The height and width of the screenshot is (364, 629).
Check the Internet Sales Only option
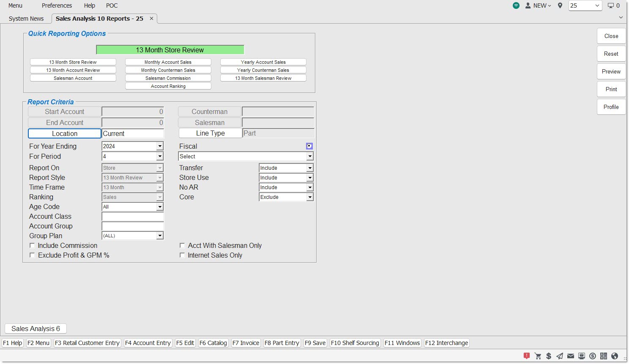click(x=182, y=255)
